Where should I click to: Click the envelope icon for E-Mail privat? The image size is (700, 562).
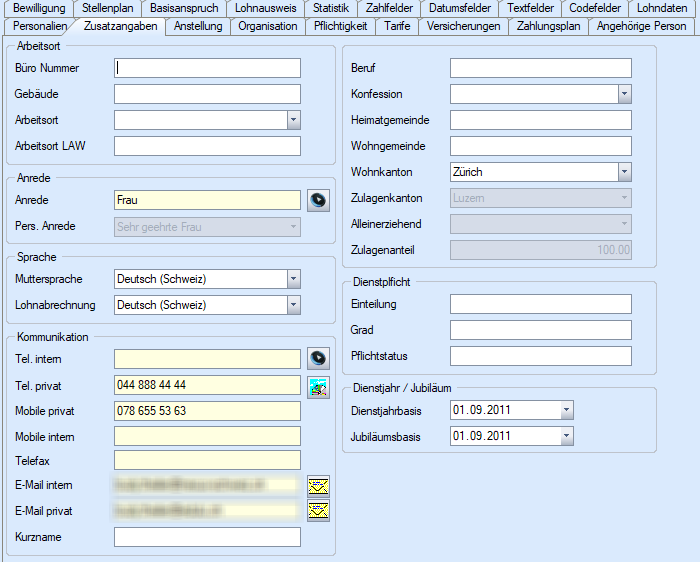[x=318, y=511]
